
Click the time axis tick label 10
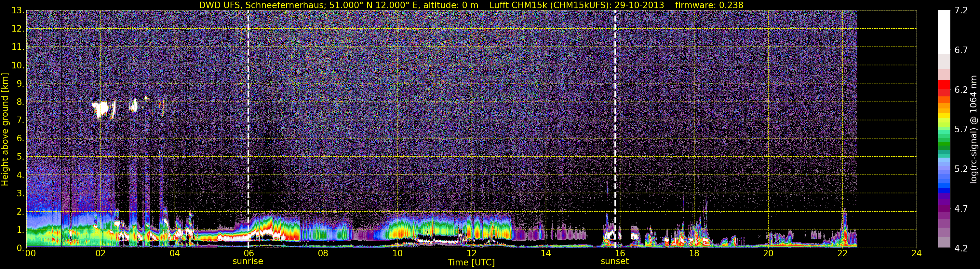pos(397,254)
